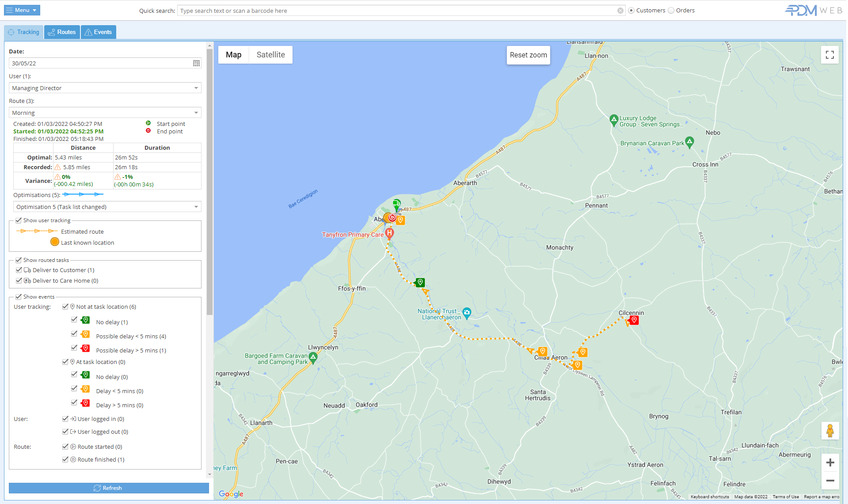This screenshot has height=504, width=848.
Task: Click the Tanyfron Primary Care hospital pin
Action: [389, 233]
